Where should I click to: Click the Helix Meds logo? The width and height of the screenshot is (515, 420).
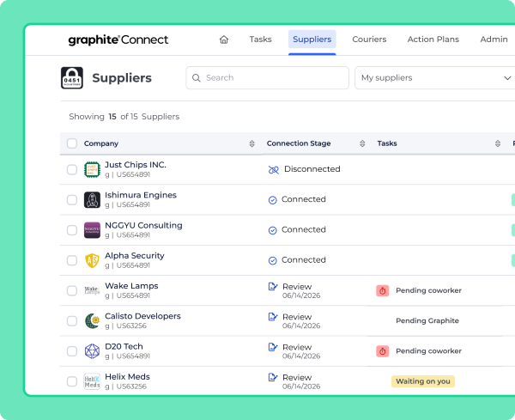(x=92, y=381)
